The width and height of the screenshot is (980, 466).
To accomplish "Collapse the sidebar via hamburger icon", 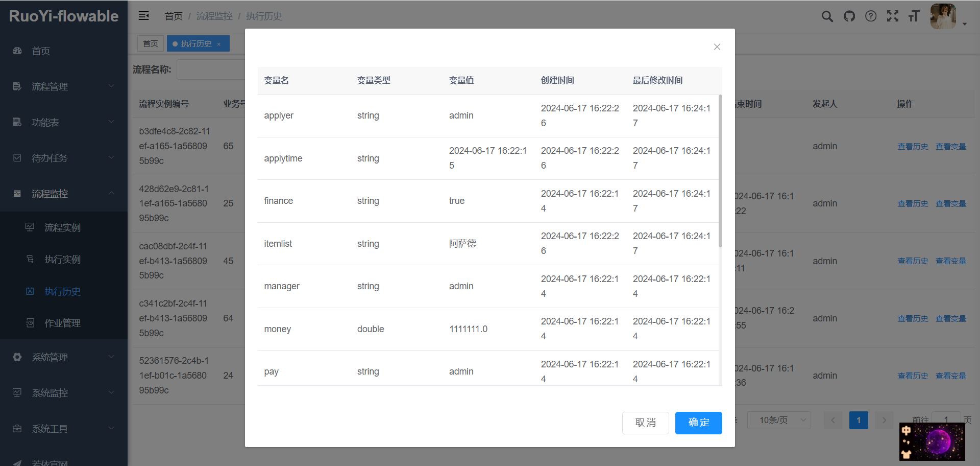I will (x=143, y=15).
